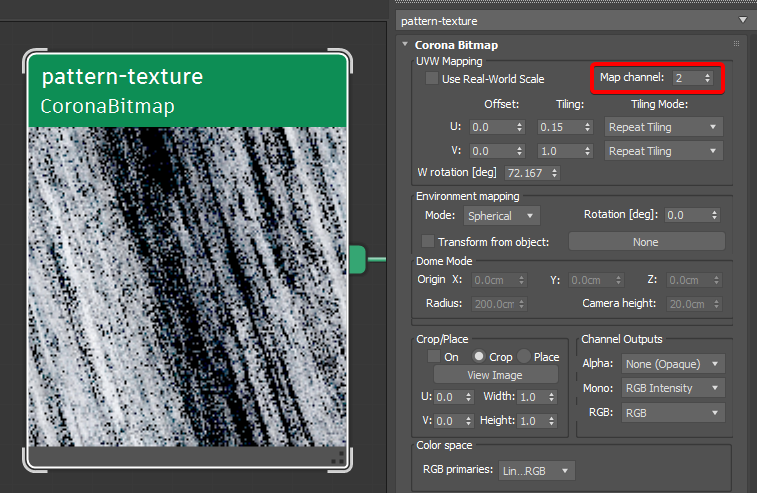This screenshot has width=757, height=493.
Task: Turn on the Crop/Place On checkbox
Action: pos(434,357)
